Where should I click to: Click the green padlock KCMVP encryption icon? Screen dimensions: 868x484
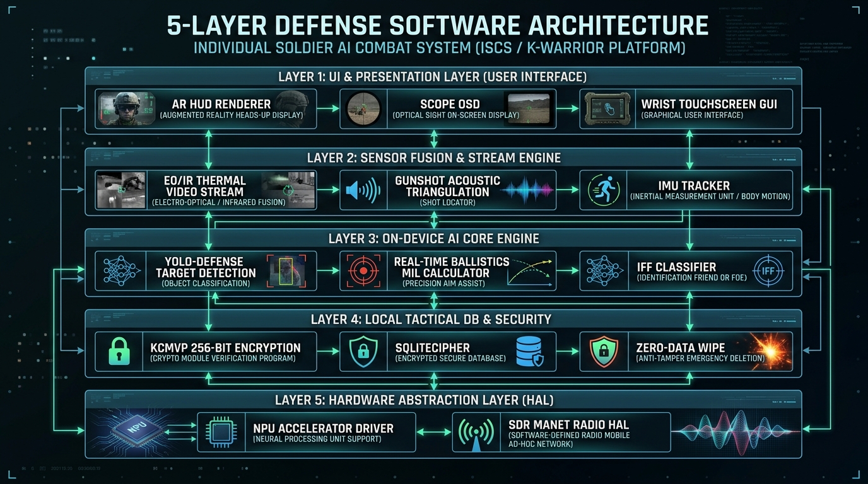(x=119, y=351)
